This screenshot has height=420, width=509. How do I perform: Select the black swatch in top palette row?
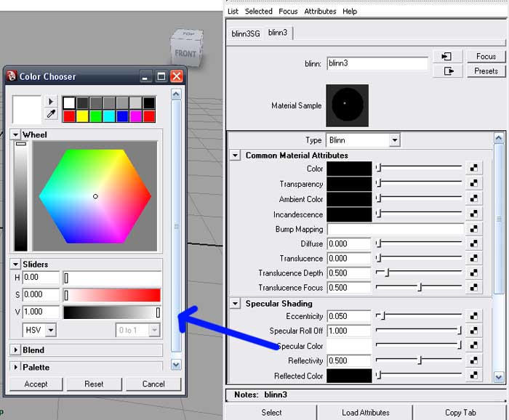[x=149, y=102]
